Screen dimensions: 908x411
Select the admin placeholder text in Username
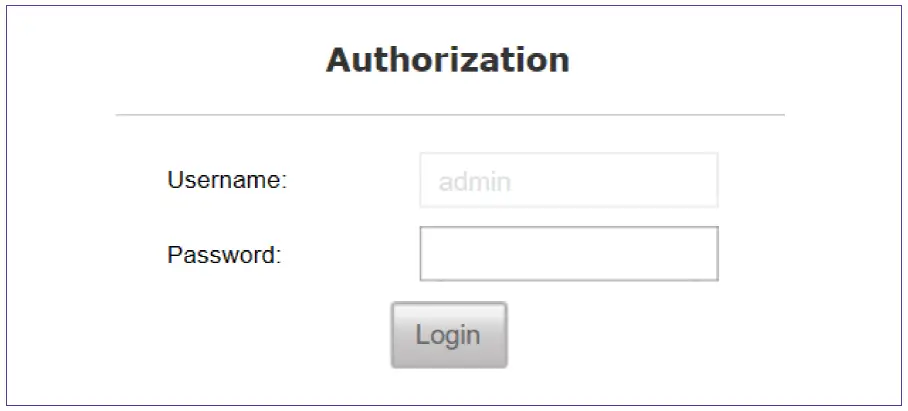pyautogui.click(x=475, y=183)
